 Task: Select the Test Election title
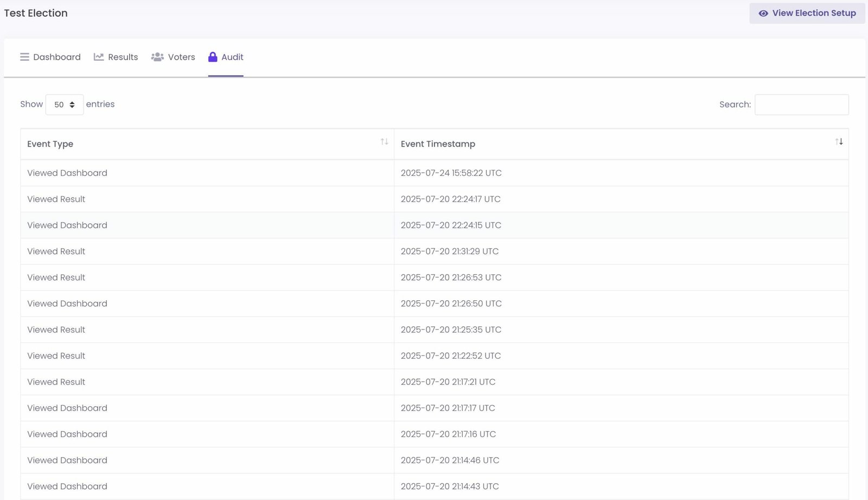(x=36, y=13)
